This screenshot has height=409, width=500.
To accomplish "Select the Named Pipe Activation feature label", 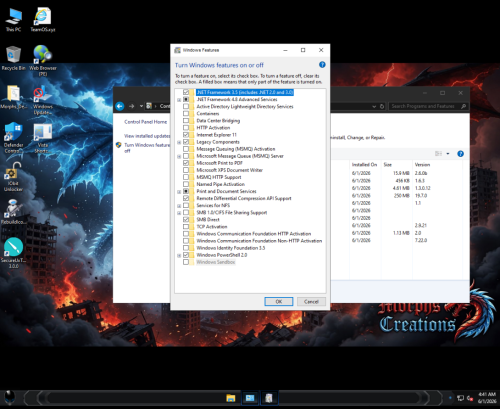I will [220, 184].
